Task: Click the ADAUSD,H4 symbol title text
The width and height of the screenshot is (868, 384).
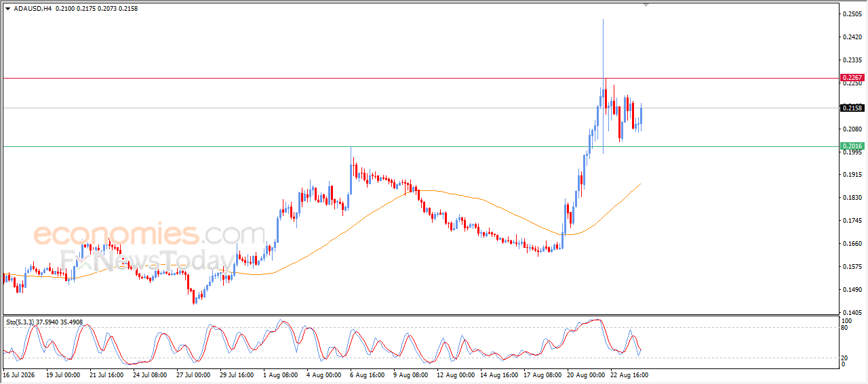Action: (x=33, y=9)
